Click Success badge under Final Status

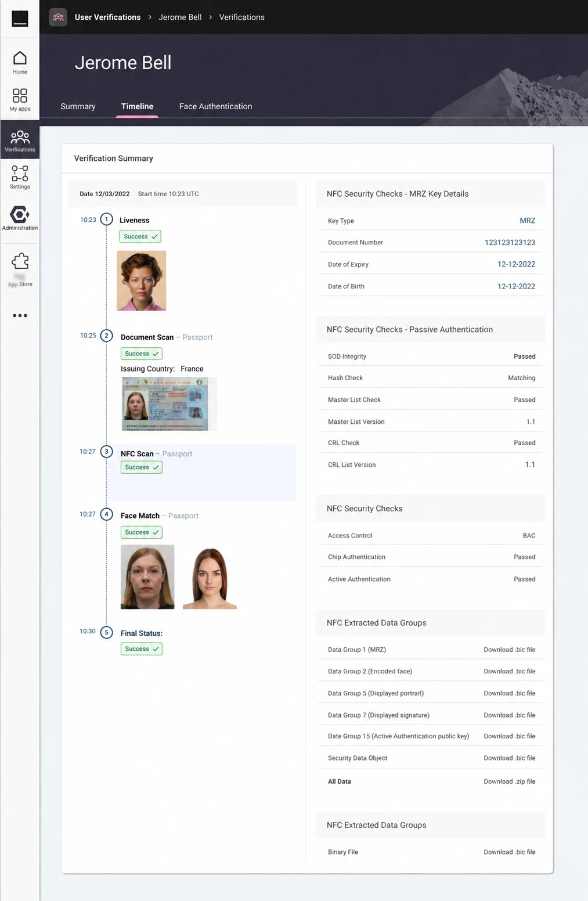coord(141,649)
